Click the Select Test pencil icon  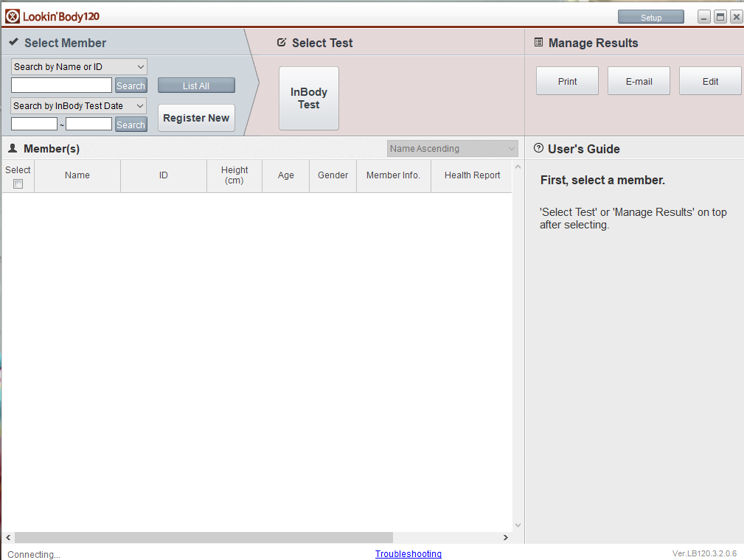[282, 42]
